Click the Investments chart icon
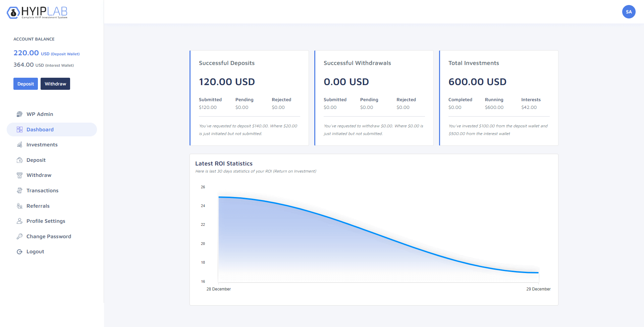644x327 pixels. point(19,145)
